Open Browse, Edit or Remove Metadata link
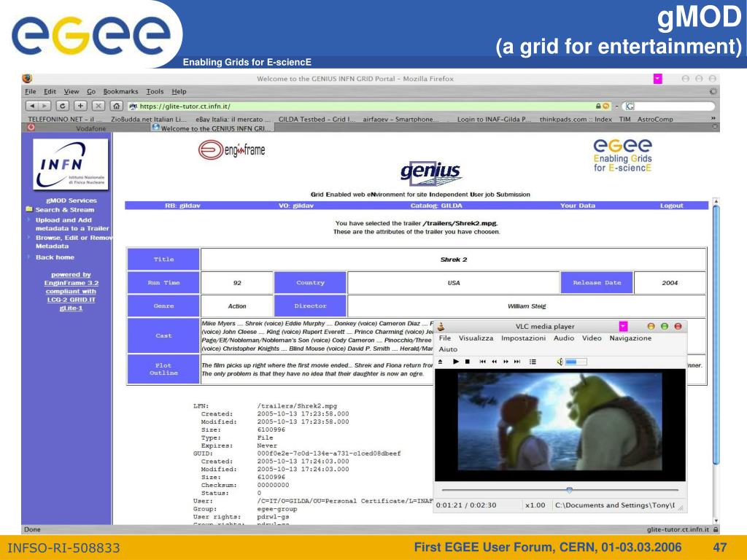The height and width of the screenshot is (560, 747). point(74,242)
